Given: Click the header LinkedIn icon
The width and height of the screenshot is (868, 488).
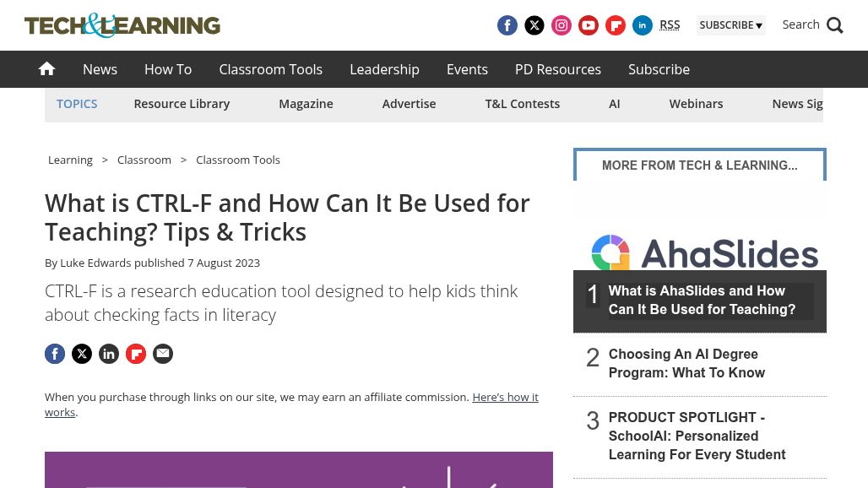Looking at the screenshot, I should pos(643,25).
